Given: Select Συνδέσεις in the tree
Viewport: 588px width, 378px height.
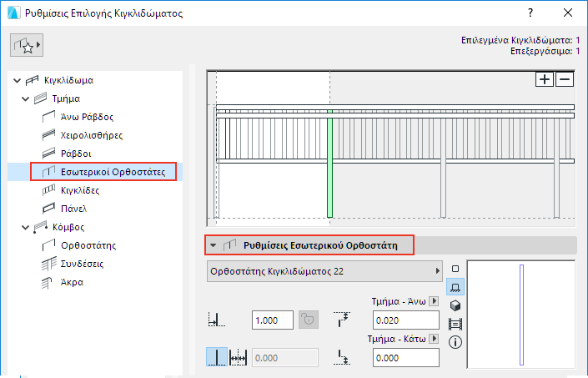Looking at the screenshot, I should coord(82,264).
